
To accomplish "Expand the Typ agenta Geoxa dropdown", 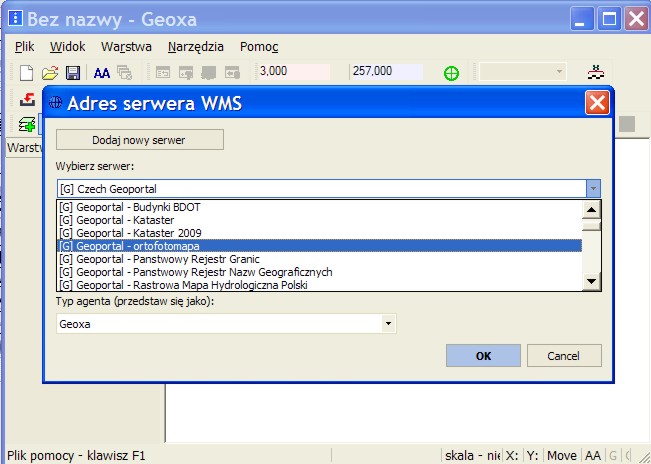I will [x=388, y=323].
